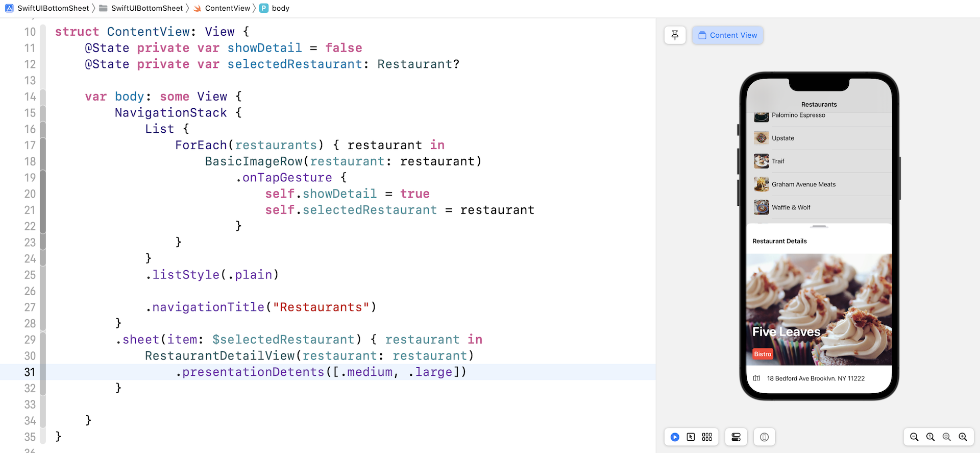Image resolution: width=980 pixels, height=453 pixels.
Task: Click the Waffle & Wolf thumbnail image
Action: 761,207
